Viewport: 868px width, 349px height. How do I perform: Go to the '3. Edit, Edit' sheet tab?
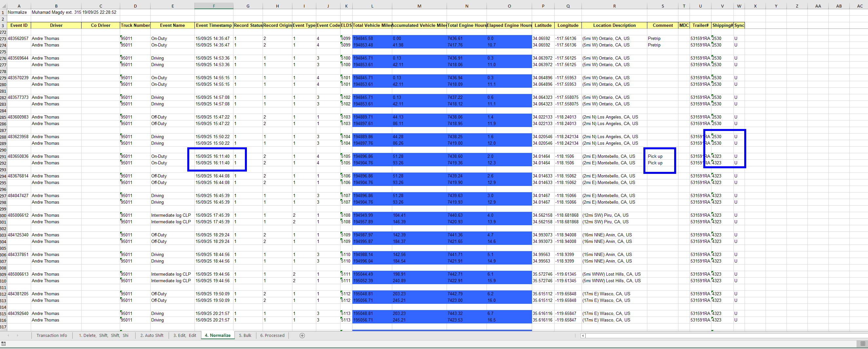[x=185, y=335]
